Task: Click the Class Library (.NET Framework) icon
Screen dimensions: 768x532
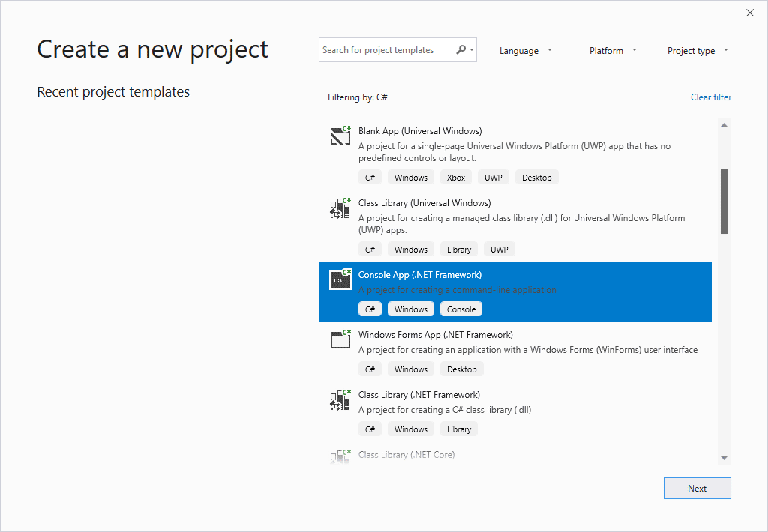Action: [340, 400]
